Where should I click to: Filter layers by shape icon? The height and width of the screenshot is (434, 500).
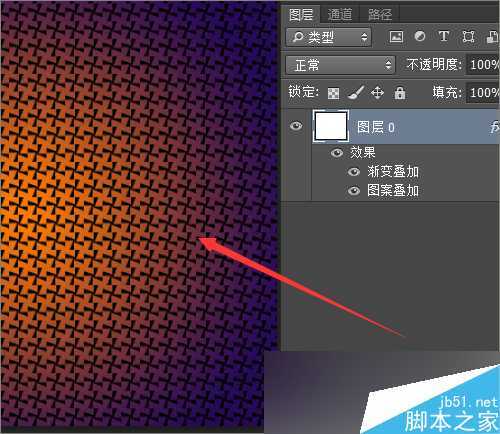[468, 36]
